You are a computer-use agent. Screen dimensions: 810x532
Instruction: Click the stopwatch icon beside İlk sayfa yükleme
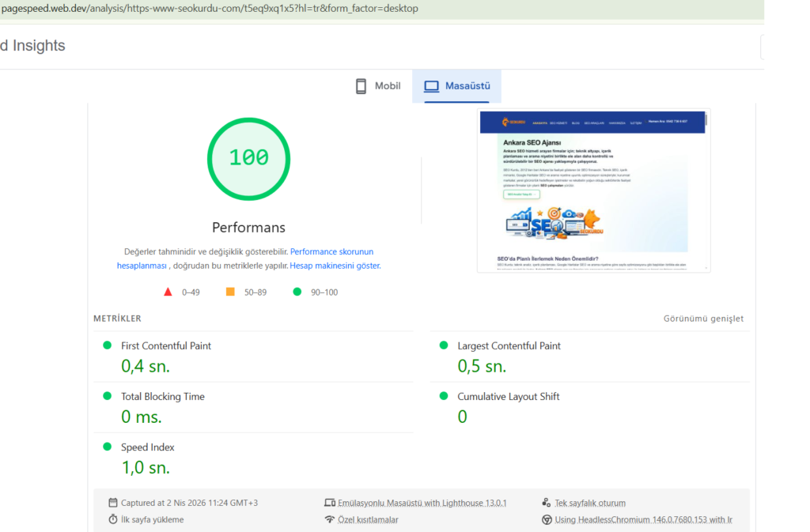(x=113, y=519)
